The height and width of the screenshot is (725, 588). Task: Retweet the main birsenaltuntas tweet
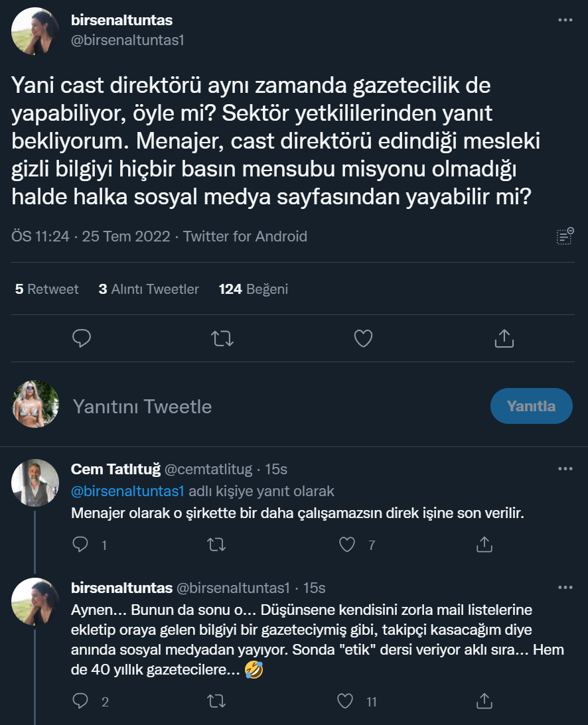pyautogui.click(x=222, y=338)
